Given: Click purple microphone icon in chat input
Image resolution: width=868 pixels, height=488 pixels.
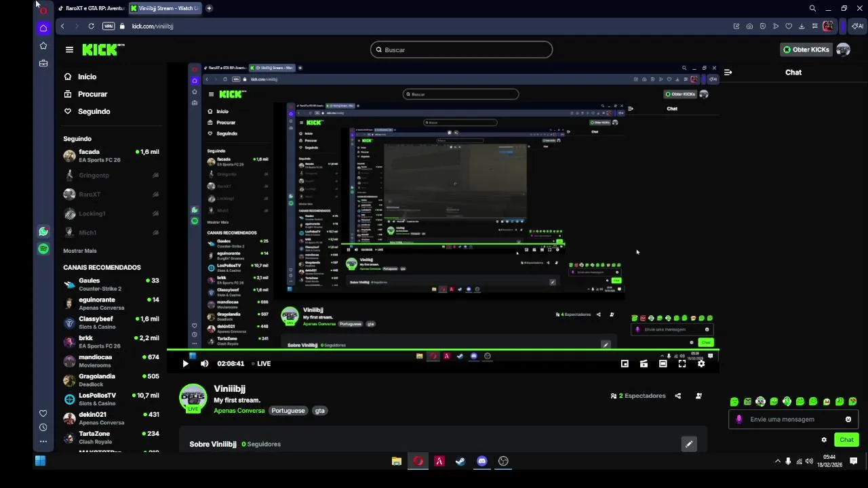Looking at the screenshot, I should (739, 419).
